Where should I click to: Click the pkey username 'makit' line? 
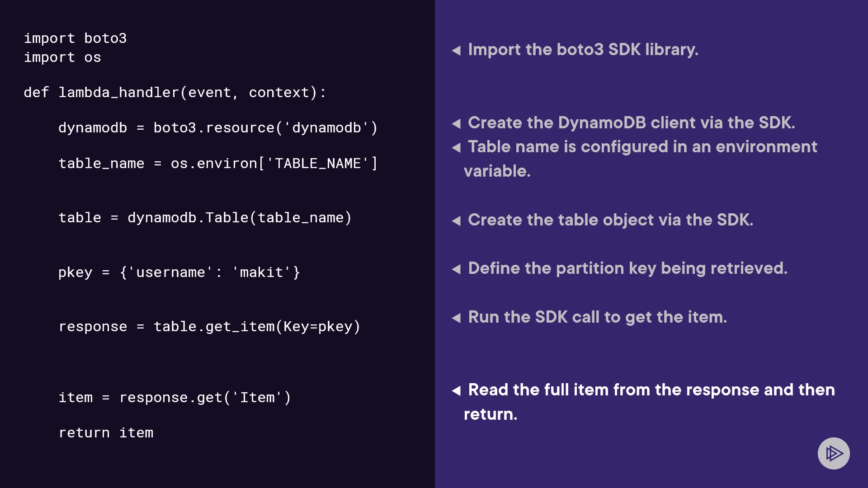pyautogui.click(x=179, y=272)
